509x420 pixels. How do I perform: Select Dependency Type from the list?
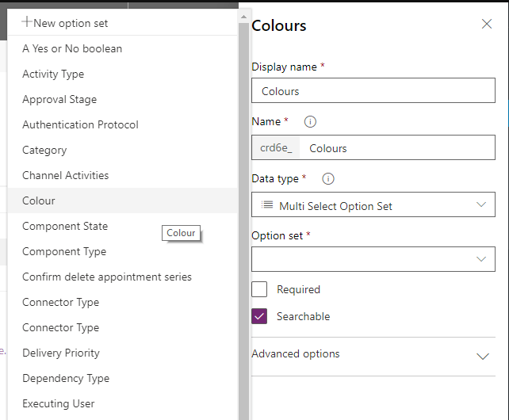[x=123, y=378]
